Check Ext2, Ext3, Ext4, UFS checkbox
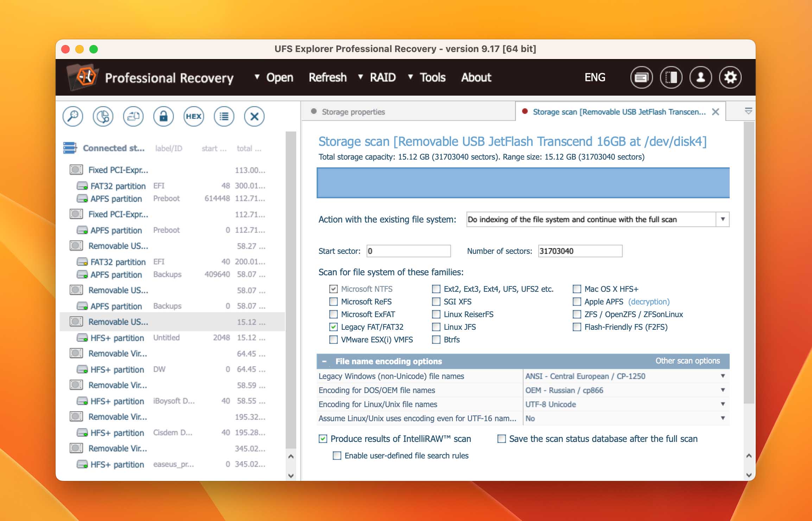Image resolution: width=812 pixels, height=521 pixels. [436, 289]
